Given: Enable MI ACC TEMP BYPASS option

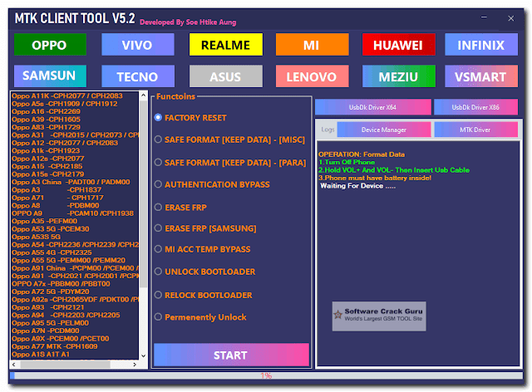Looking at the screenshot, I should pos(203,249).
